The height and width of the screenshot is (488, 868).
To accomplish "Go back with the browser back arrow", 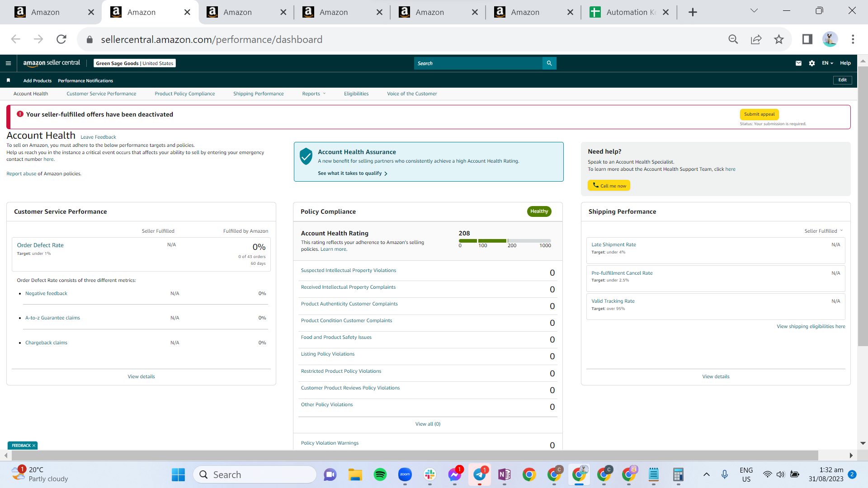I will pos(16,39).
